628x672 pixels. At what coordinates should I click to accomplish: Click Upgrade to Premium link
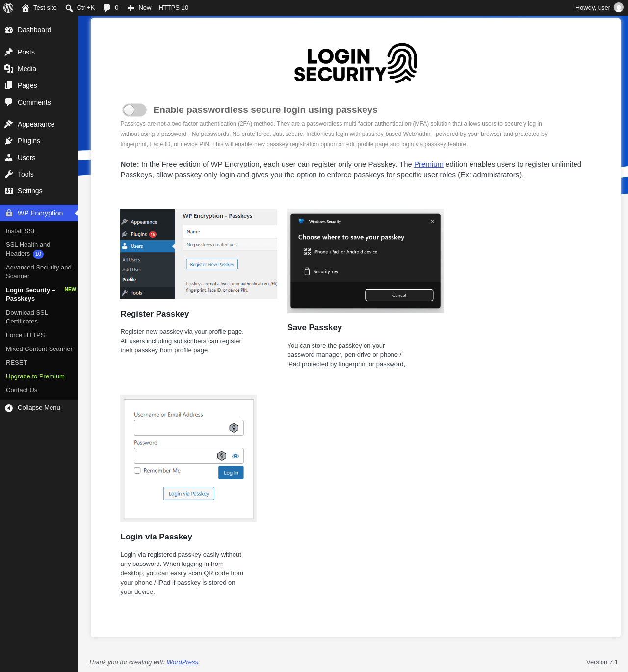tap(35, 376)
